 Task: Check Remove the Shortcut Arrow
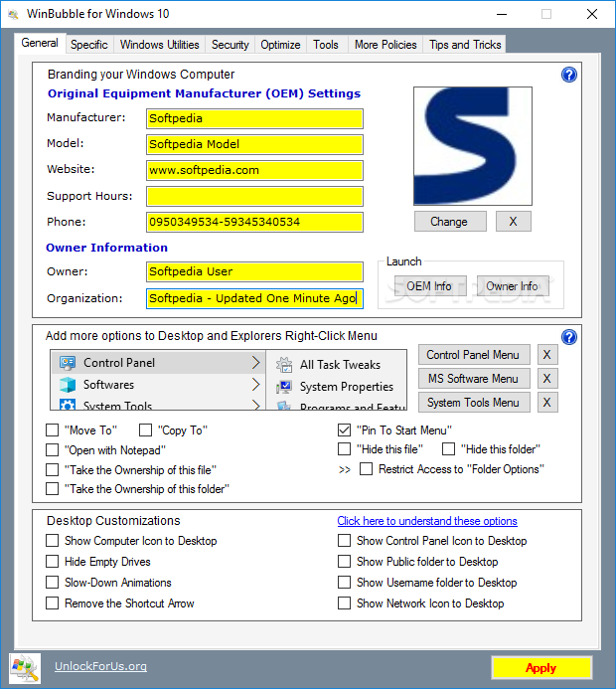tap(53, 603)
